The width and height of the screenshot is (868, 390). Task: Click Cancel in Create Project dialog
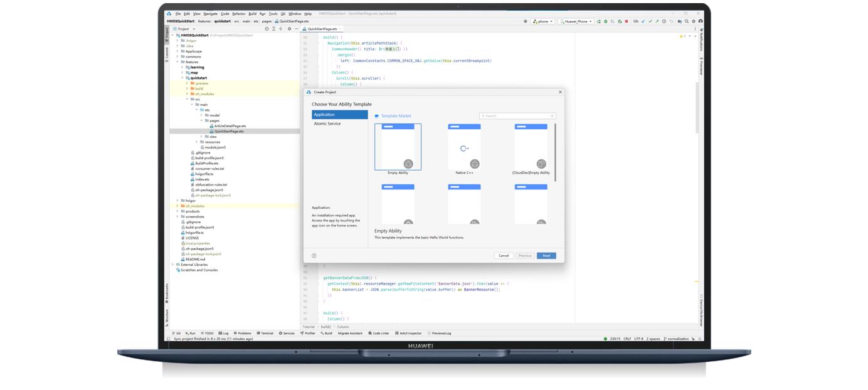point(503,256)
